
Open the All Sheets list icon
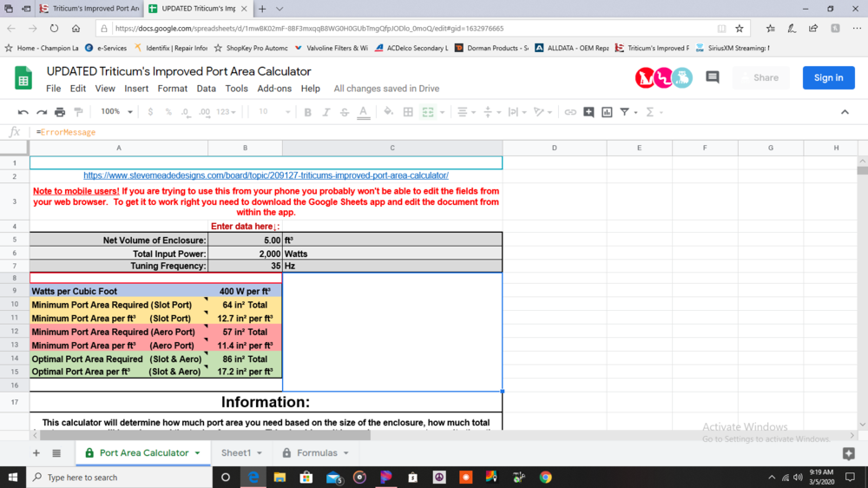coord(56,453)
